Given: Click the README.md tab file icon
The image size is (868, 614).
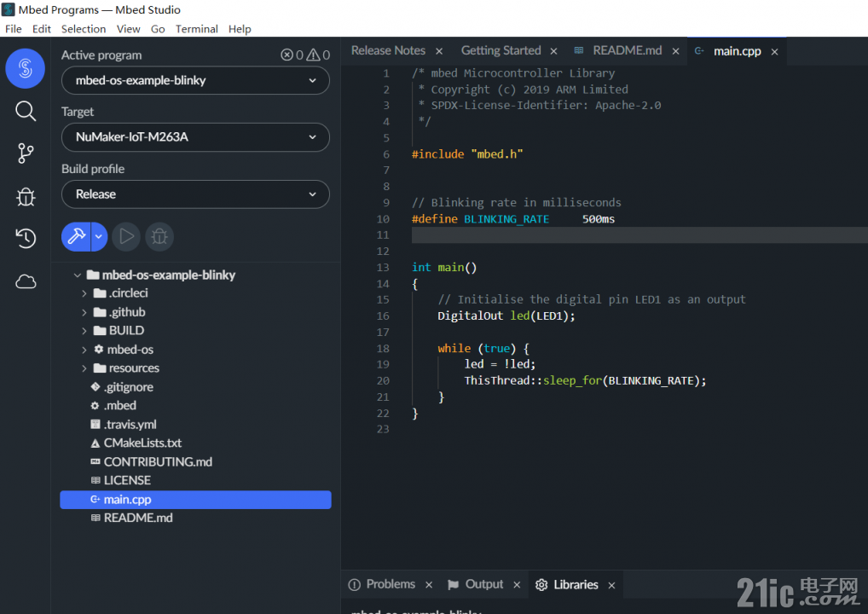Looking at the screenshot, I should (579, 50).
